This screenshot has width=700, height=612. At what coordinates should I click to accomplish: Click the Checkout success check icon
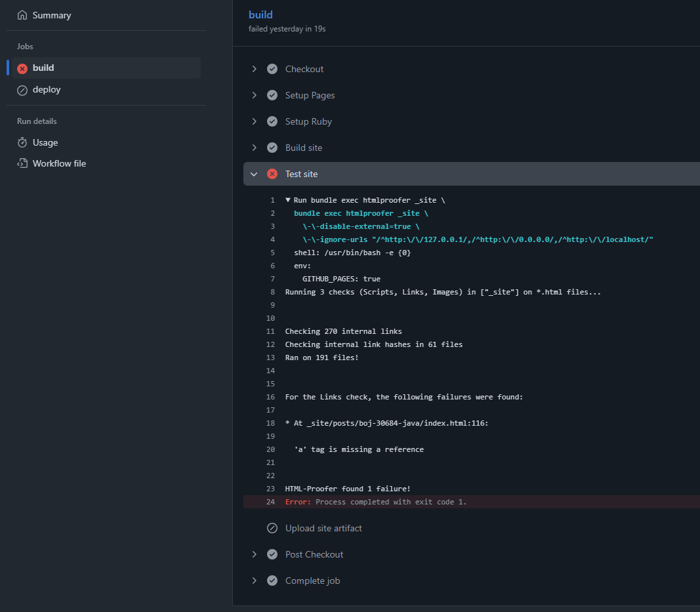coord(272,69)
